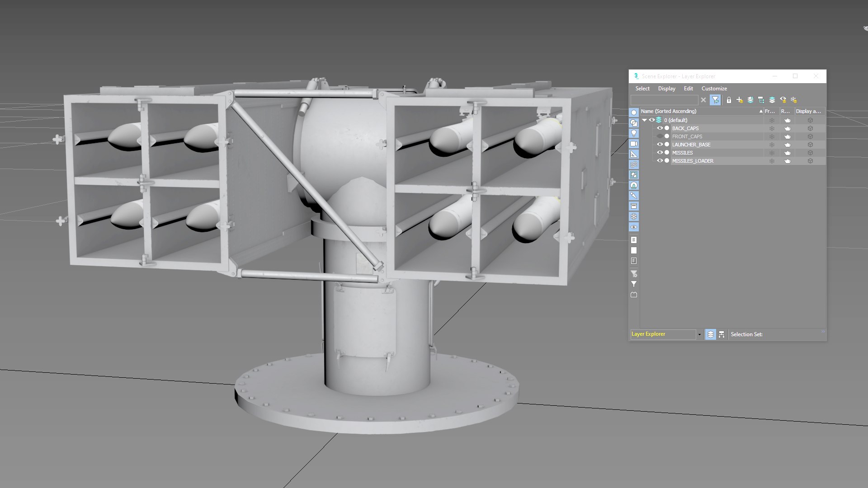Toggle the Display Cameras filter icon
868x488 pixels.
pos(634,144)
